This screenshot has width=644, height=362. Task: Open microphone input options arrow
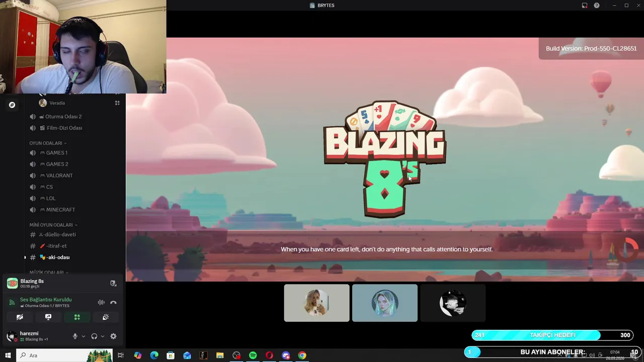click(84, 336)
